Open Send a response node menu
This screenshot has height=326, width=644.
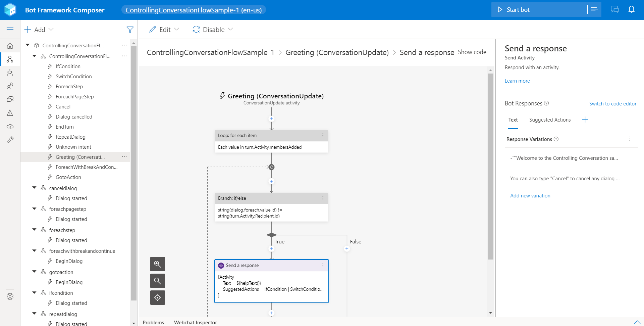pyautogui.click(x=323, y=265)
